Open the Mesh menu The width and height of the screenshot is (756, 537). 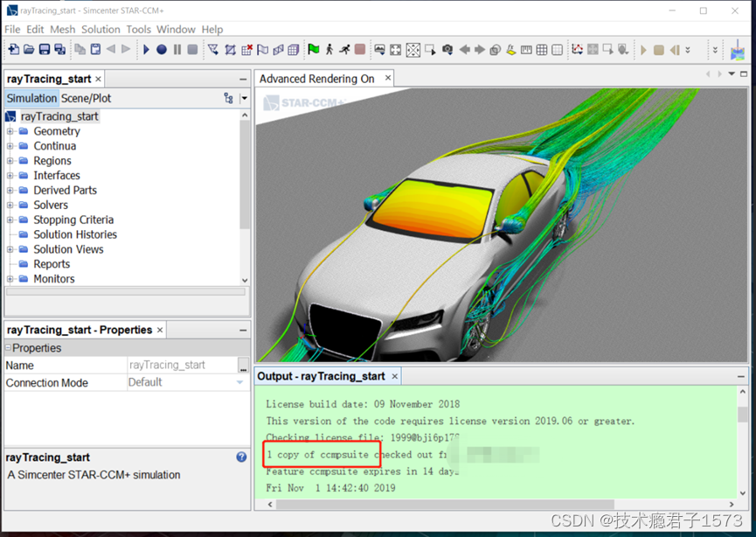[x=63, y=30]
